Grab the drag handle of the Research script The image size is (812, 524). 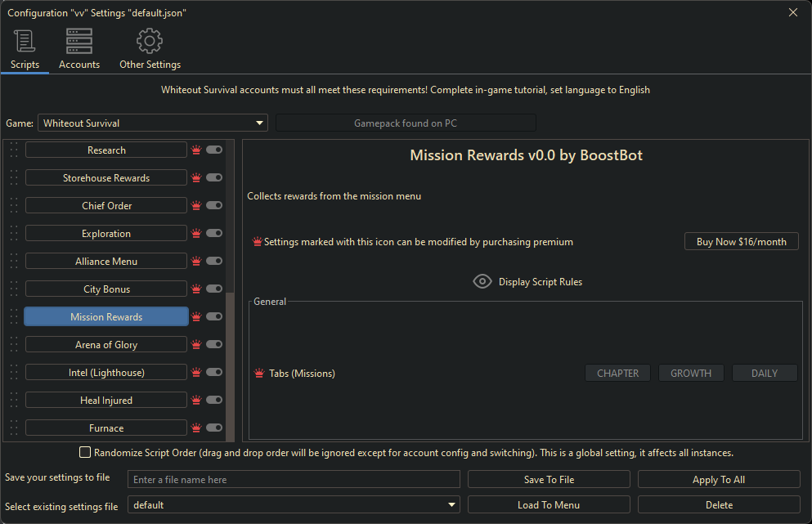[14, 150]
